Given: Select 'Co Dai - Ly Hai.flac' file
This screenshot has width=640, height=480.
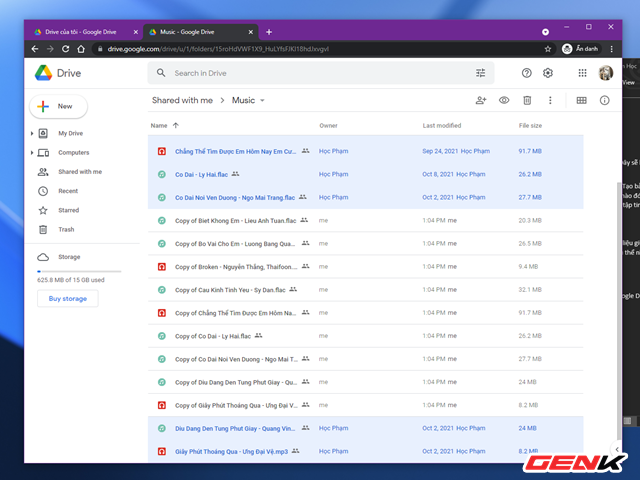Looking at the screenshot, I should (x=365, y=174).
